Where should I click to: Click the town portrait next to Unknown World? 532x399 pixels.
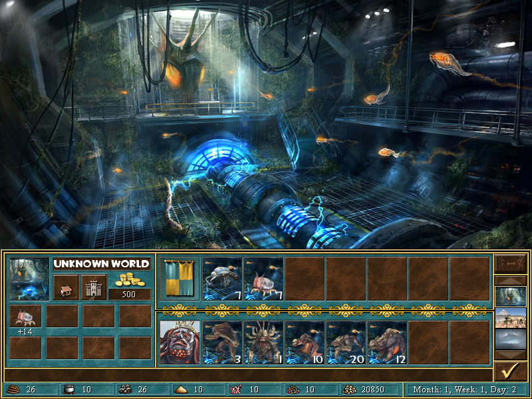click(x=29, y=279)
